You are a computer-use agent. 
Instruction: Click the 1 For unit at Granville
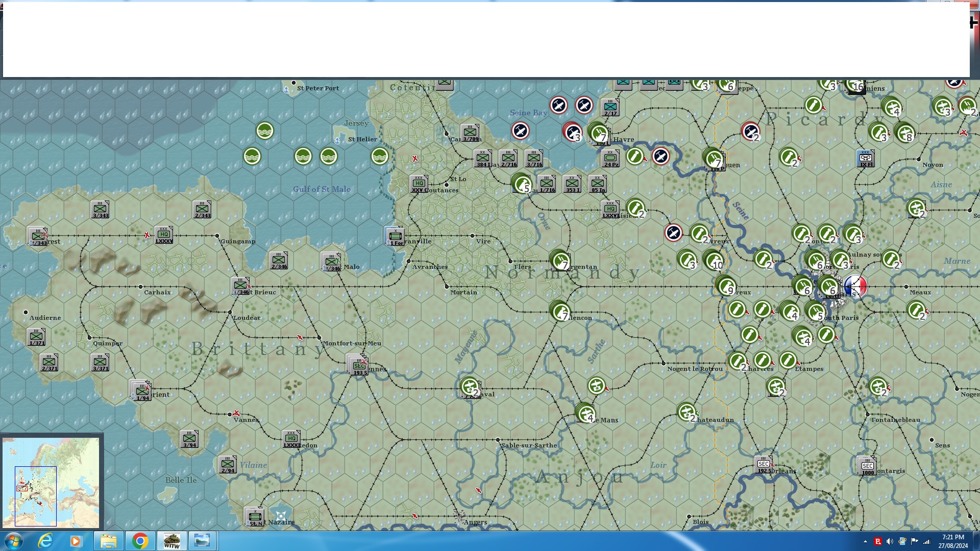pos(396,236)
